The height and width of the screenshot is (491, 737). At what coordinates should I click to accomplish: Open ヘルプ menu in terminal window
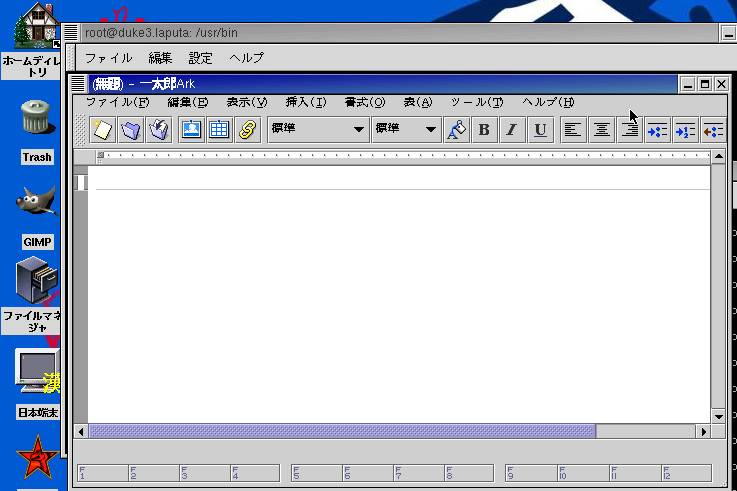click(x=246, y=58)
